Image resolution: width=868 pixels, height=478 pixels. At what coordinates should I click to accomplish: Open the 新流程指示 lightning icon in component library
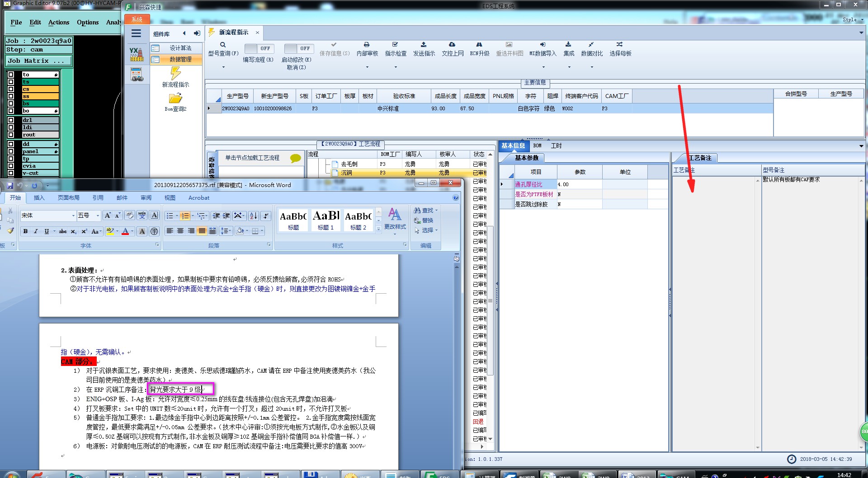175,73
